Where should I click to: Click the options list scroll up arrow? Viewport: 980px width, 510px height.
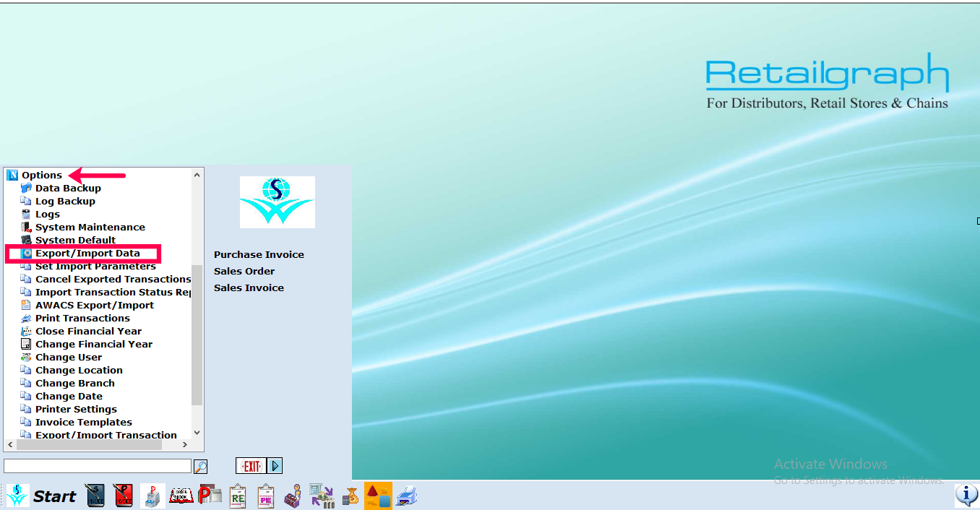pos(197,175)
